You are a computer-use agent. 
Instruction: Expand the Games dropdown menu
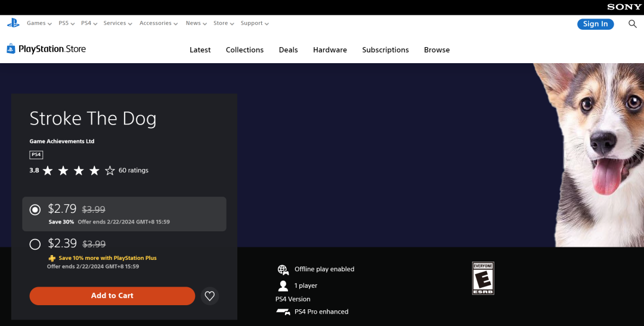click(x=39, y=23)
